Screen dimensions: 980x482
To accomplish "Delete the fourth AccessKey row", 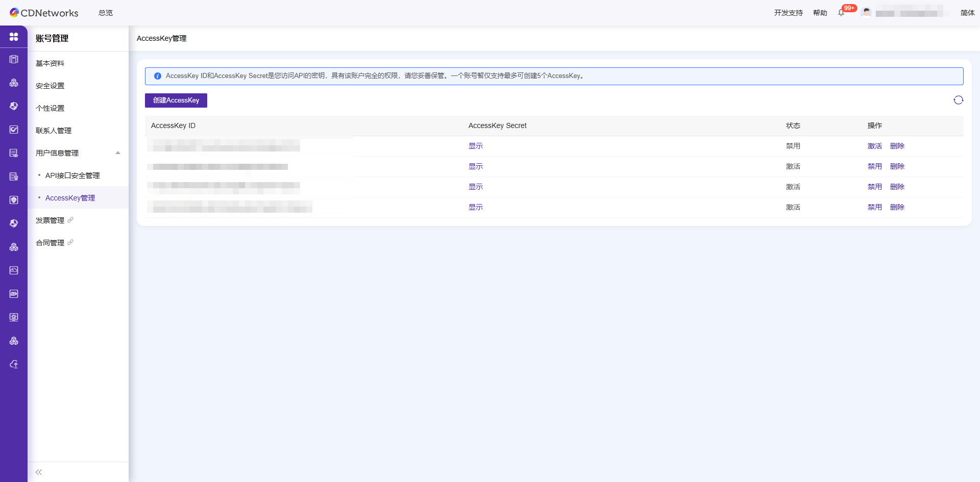I will pos(897,207).
